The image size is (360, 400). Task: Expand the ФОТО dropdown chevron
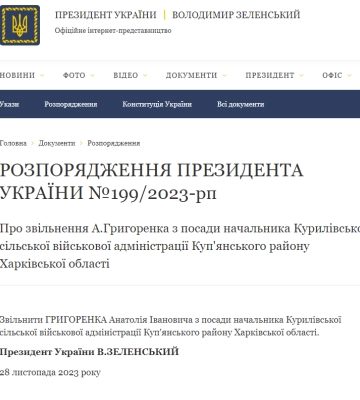pos(92,76)
